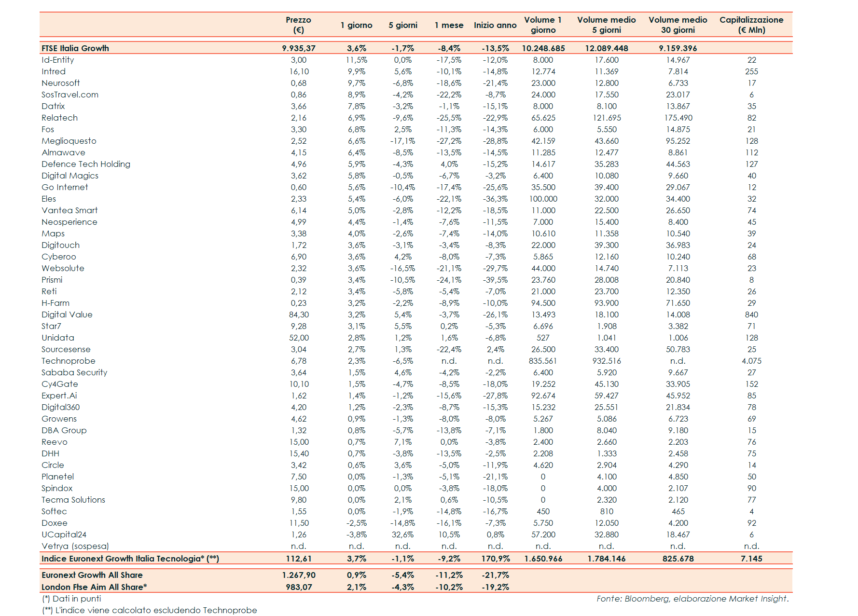Click the "Digital360" row label

click(61, 407)
